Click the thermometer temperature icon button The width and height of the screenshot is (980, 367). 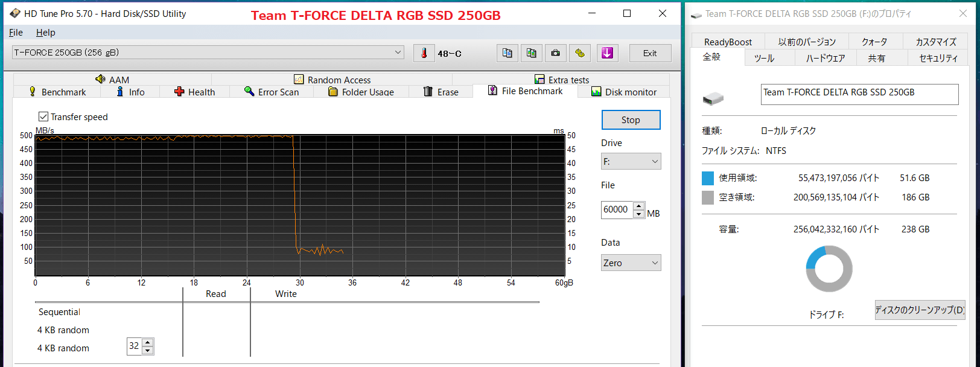424,53
